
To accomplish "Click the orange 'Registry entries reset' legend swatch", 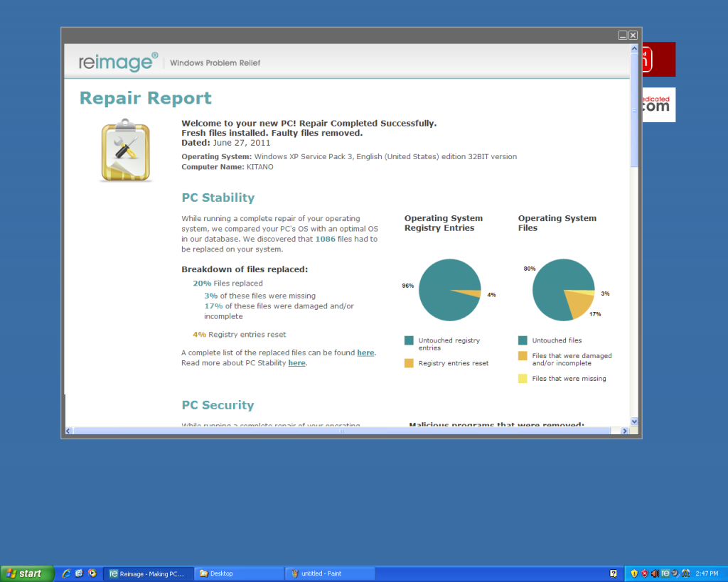I will tap(409, 363).
